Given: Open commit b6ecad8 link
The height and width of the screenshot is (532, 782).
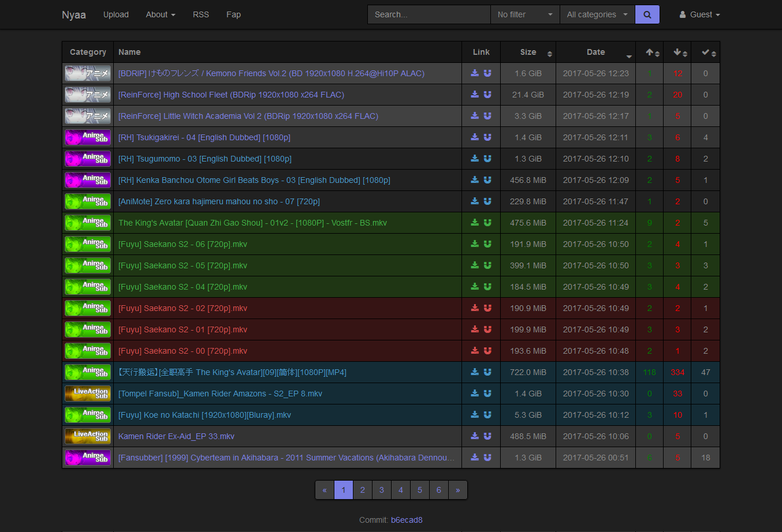Looking at the screenshot, I should click(x=407, y=520).
